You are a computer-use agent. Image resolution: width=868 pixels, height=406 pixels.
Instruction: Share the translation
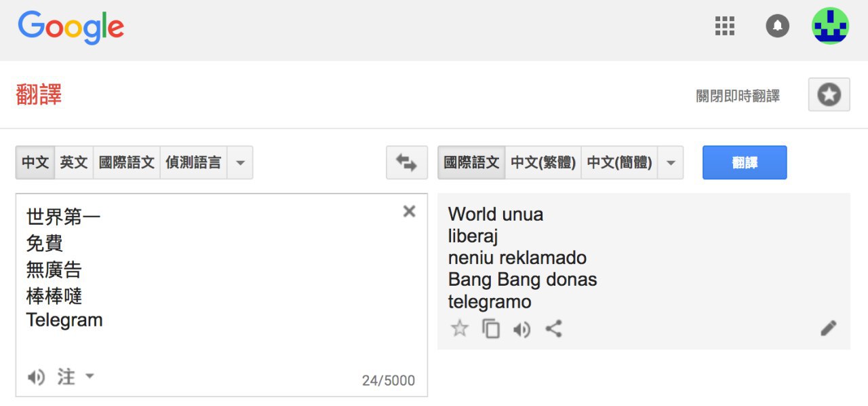(x=554, y=329)
